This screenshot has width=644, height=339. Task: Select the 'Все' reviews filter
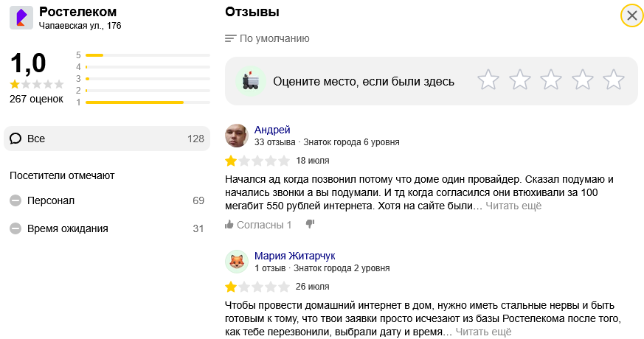[107, 139]
